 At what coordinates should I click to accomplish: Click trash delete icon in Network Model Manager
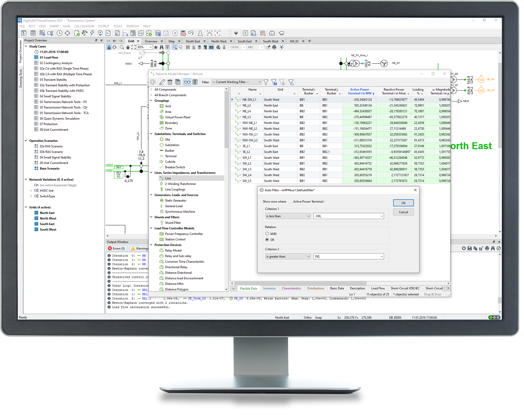tap(170, 82)
